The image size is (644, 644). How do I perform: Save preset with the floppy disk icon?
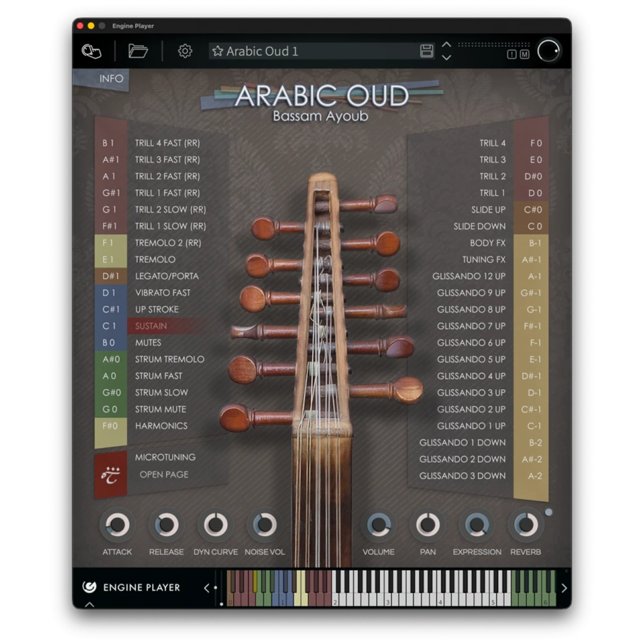427,51
